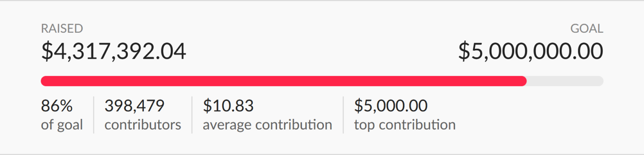This screenshot has height=155, width=644.
Task: Click the gray unfilled remainder of progress bar
Action: tap(565, 81)
